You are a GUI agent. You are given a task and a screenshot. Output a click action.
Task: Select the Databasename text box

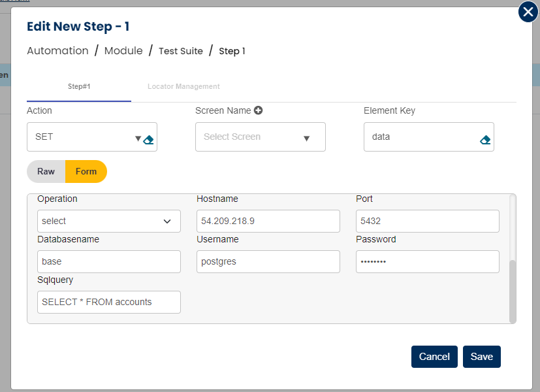tap(109, 262)
